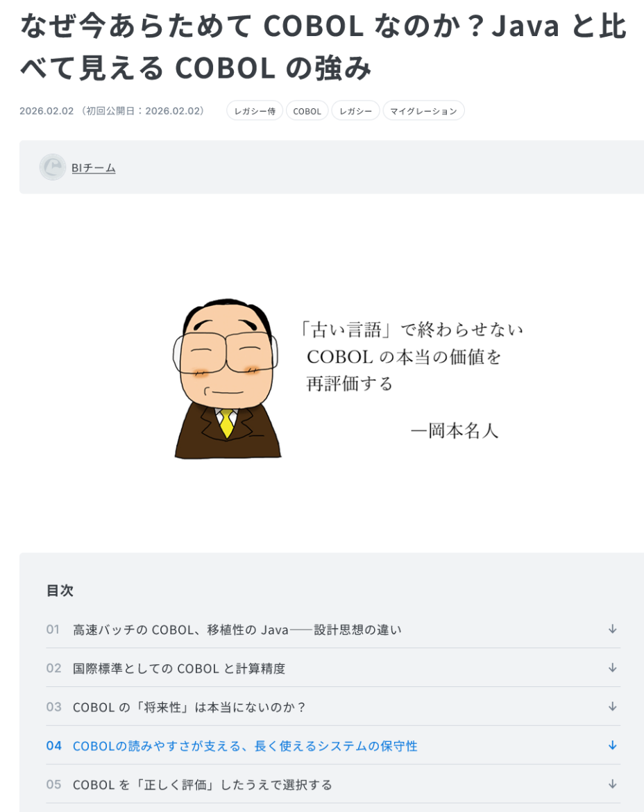The height and width of the screenshot is (812, 644).
Task: Select the マイグレーション tag
Action: [x=423, y=111]
